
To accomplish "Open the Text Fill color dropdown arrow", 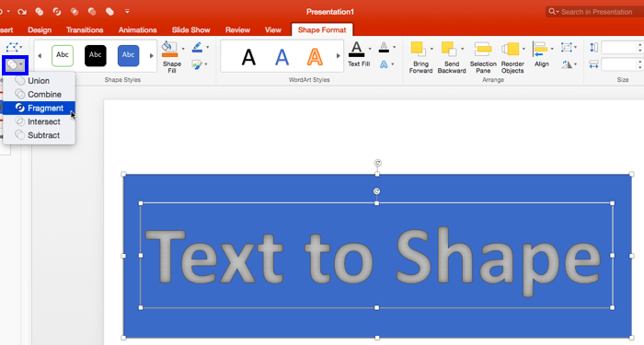I will 370,49.
